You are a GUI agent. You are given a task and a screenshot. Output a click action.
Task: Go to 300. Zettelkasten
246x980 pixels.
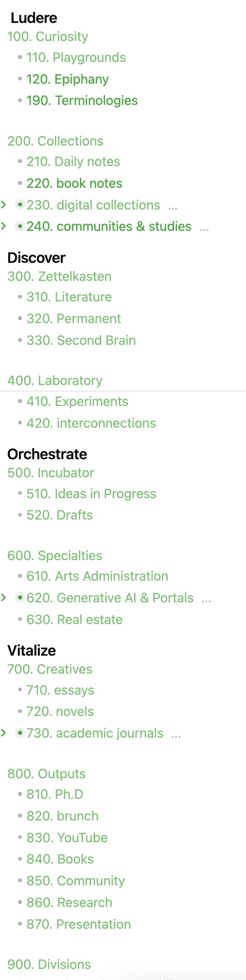point(59,276)
